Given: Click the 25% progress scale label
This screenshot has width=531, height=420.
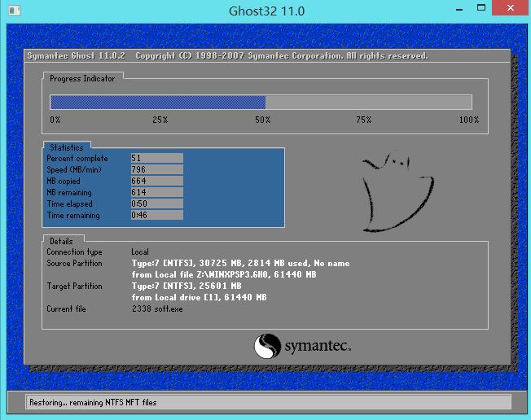Looking at the screenshot, I should pos(160,120).
